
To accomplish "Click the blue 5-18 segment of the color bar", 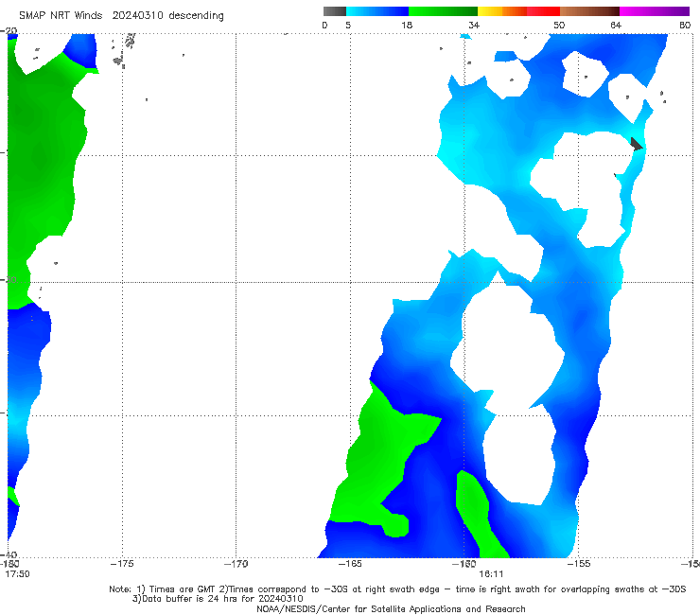I will click(x=377, y=11).
